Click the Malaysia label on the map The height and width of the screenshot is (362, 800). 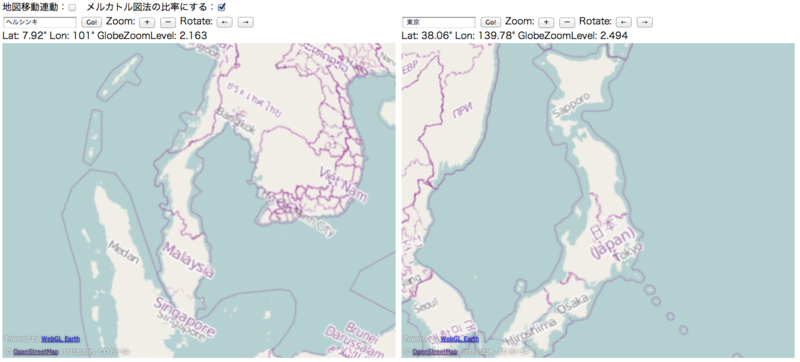(x=187, y=260)
